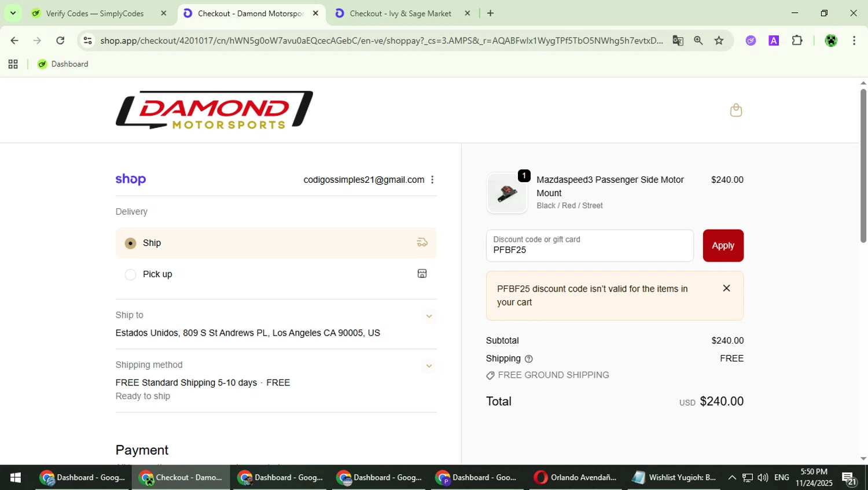Viewport: 868px width, 490px height.
Task: Expand the Ship to address section
Action: (429, 316)
